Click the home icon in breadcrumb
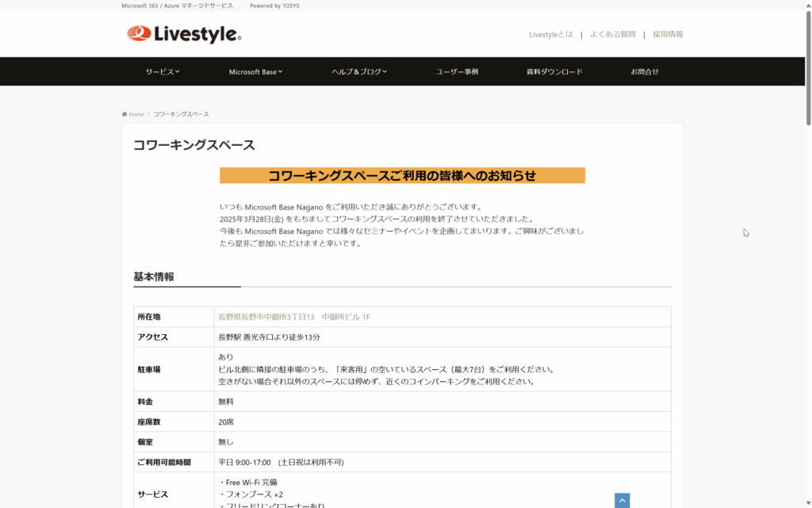The width and height of the screenshot is (812, 508). point(124,114)
